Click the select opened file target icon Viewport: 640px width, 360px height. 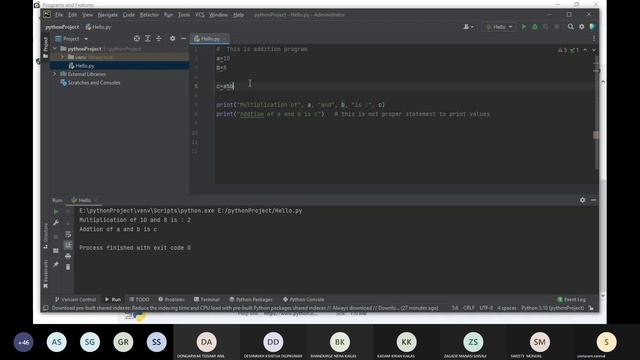point(137,38)
